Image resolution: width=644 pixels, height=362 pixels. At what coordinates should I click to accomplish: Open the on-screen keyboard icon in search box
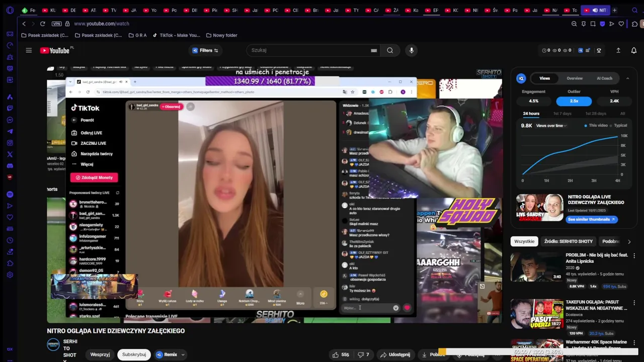click(374, 50)
